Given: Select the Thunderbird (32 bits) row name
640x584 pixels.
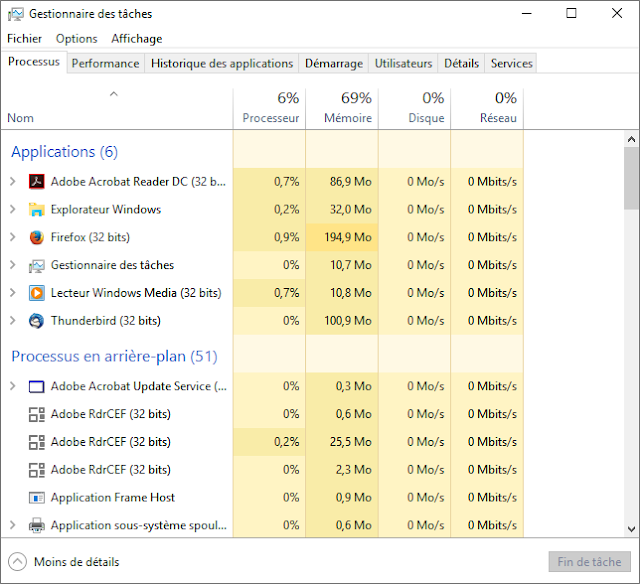Looking at the screenshot, I should [106, 321].
